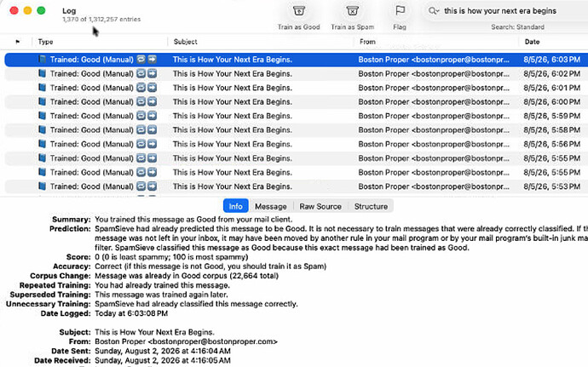
Task: Click the 'Log' window title
Action: tap(69, 11)
